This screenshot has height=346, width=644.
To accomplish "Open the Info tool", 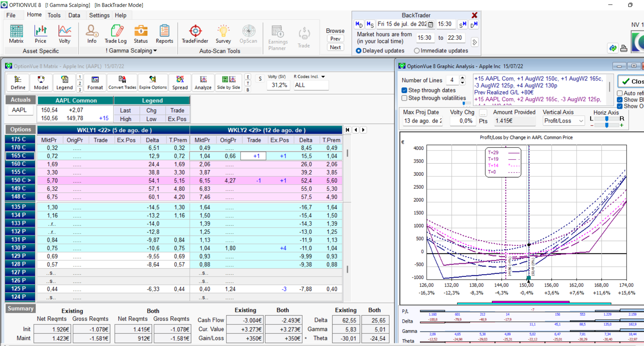I will pos(92,34).
